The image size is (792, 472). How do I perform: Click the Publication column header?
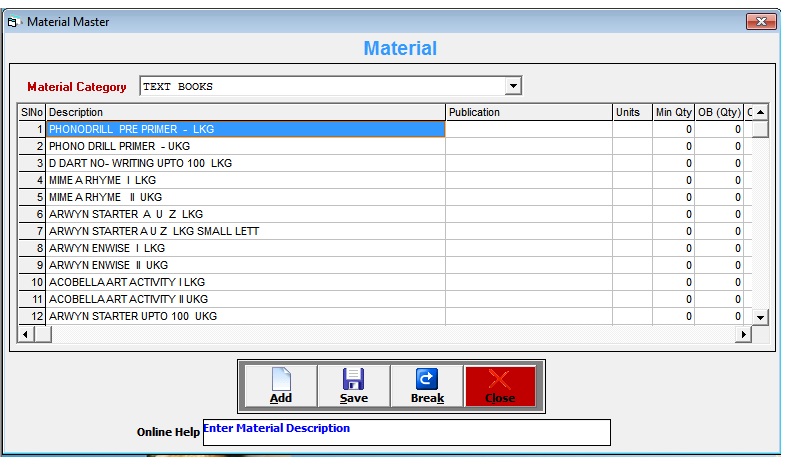(x=528, y=112)
